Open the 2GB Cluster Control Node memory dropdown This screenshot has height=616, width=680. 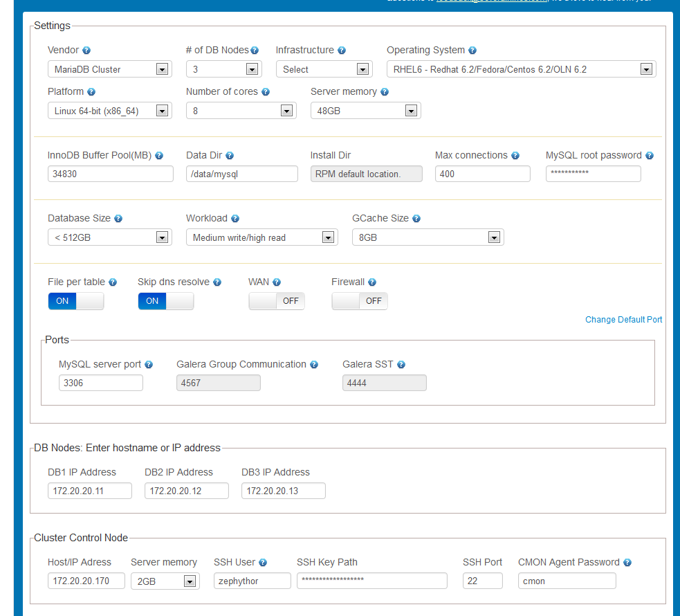(x=165, y=581)
